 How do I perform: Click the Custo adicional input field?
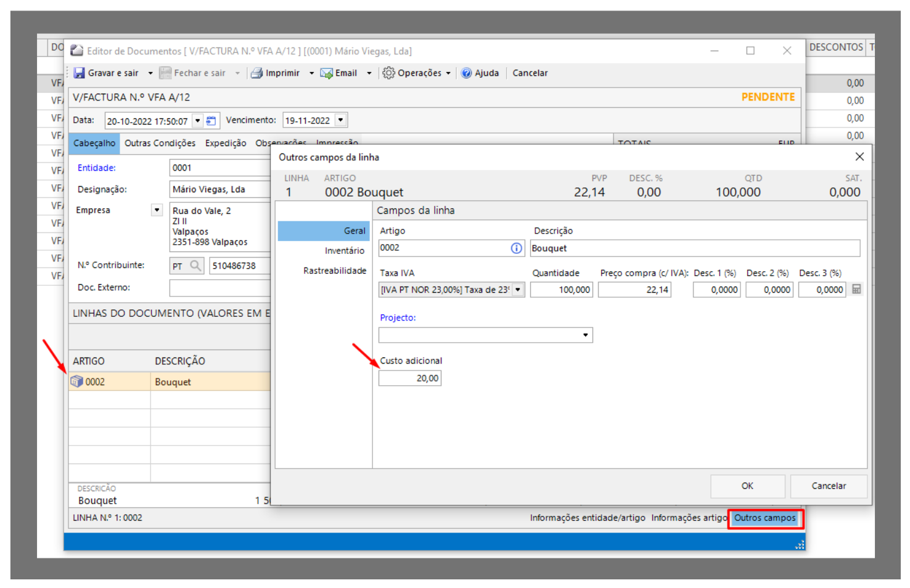tap(410, 378)
